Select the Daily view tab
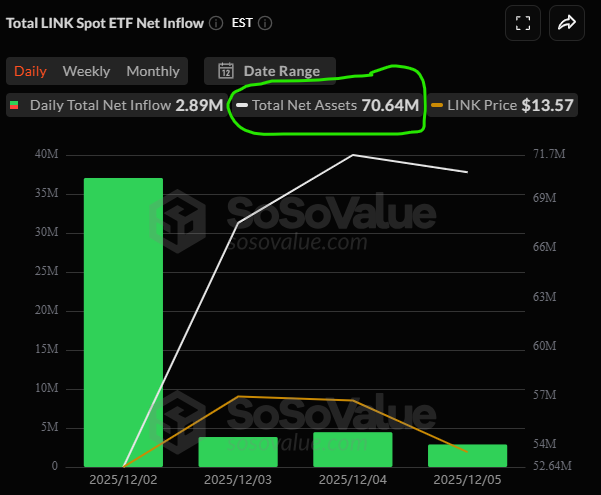Viewport: 601px width, 495px height. click(30, 71)
